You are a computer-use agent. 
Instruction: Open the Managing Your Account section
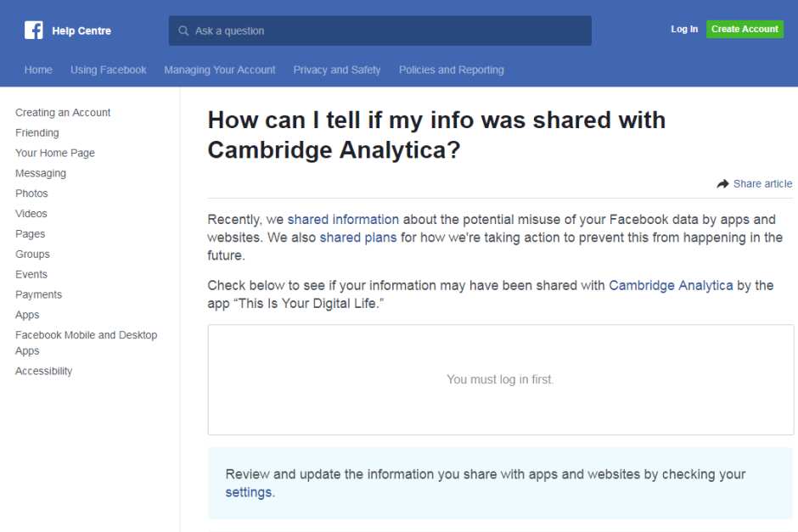220,70
